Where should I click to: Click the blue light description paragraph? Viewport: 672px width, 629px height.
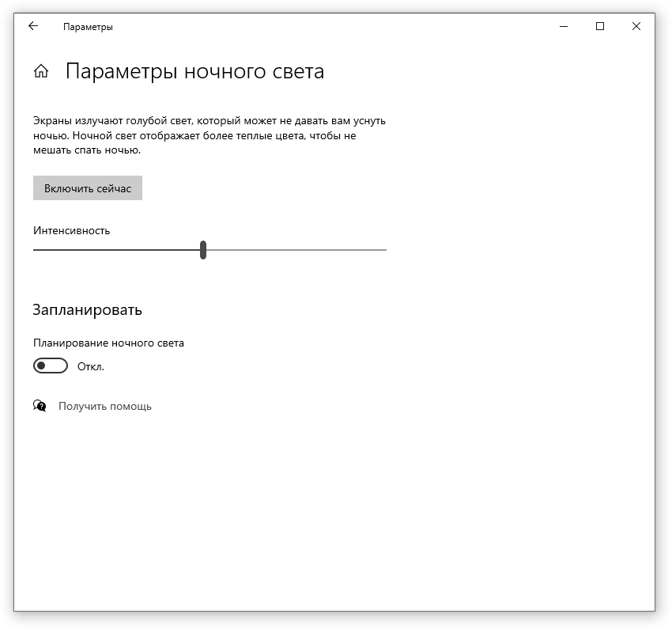[x=209, y=135]
